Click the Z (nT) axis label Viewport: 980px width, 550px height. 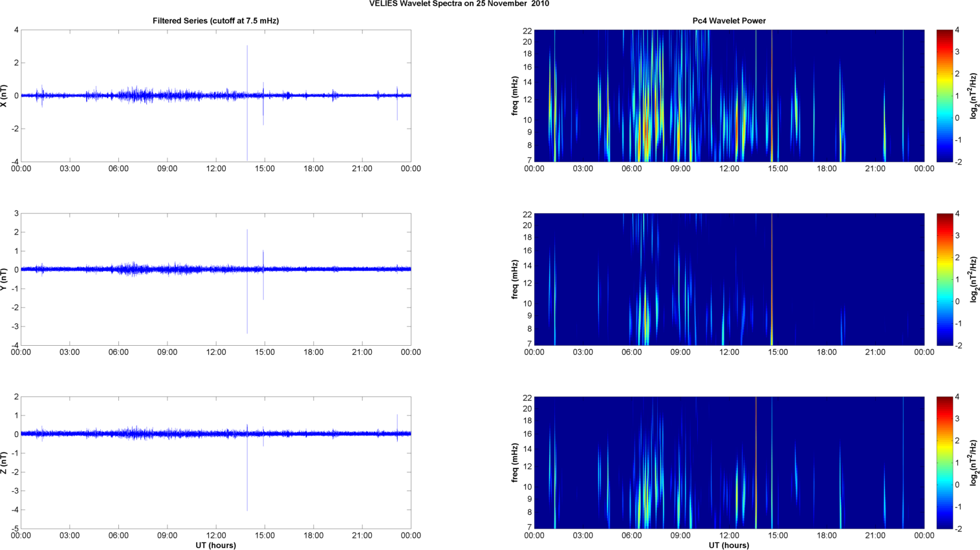click(x=5, y=463)
